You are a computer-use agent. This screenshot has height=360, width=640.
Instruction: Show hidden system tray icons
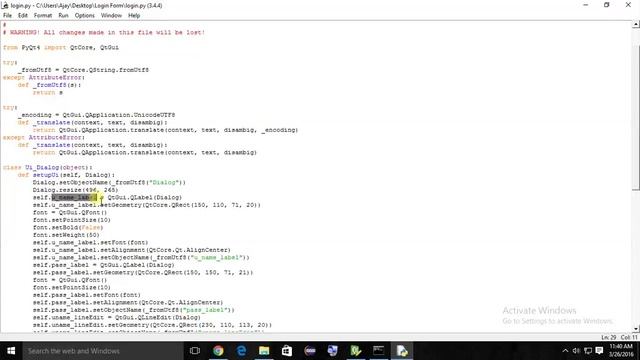(565, 351)
